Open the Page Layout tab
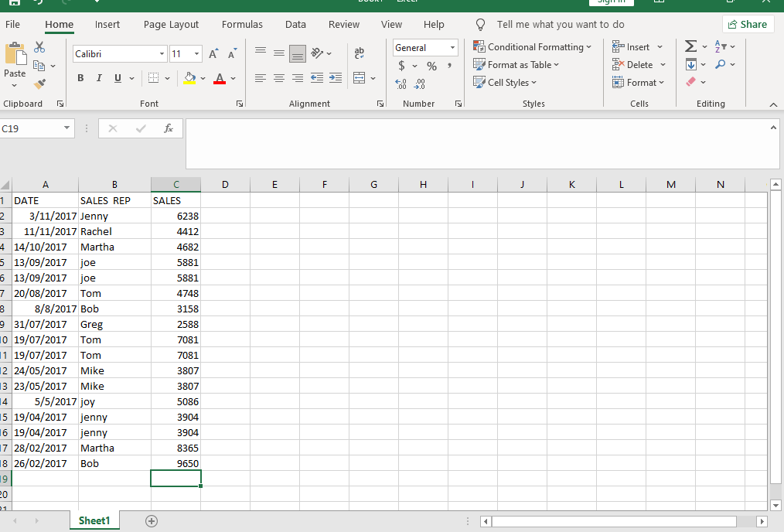The height and width of the screenshot is (532, 784). pyautogui.click(x=171, y=25)
